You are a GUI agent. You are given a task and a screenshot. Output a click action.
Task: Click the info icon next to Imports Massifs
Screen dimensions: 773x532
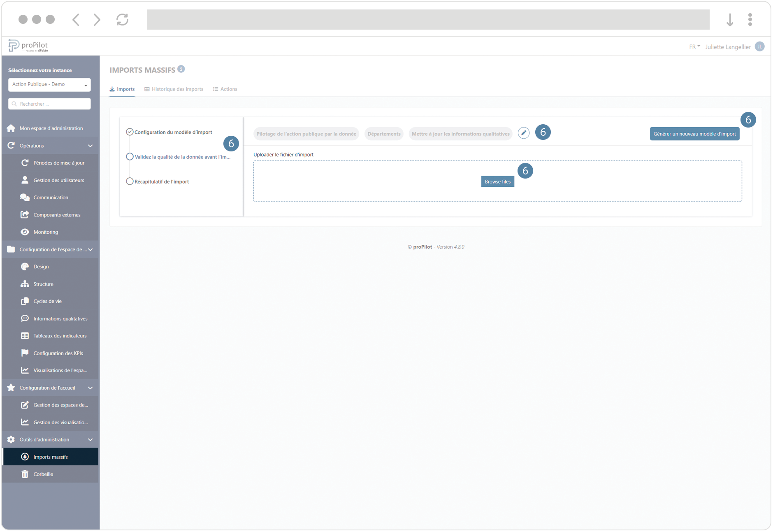point(181,69)
